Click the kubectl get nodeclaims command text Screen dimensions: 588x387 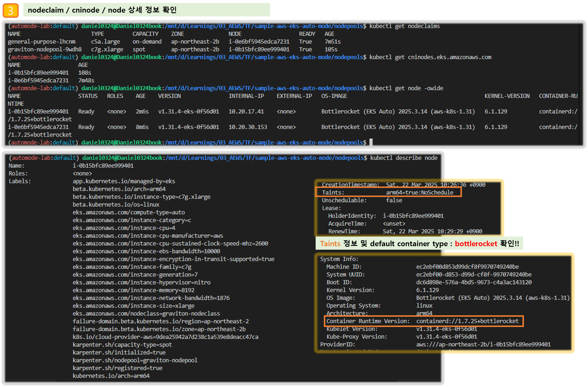click(x=404, y=26)
